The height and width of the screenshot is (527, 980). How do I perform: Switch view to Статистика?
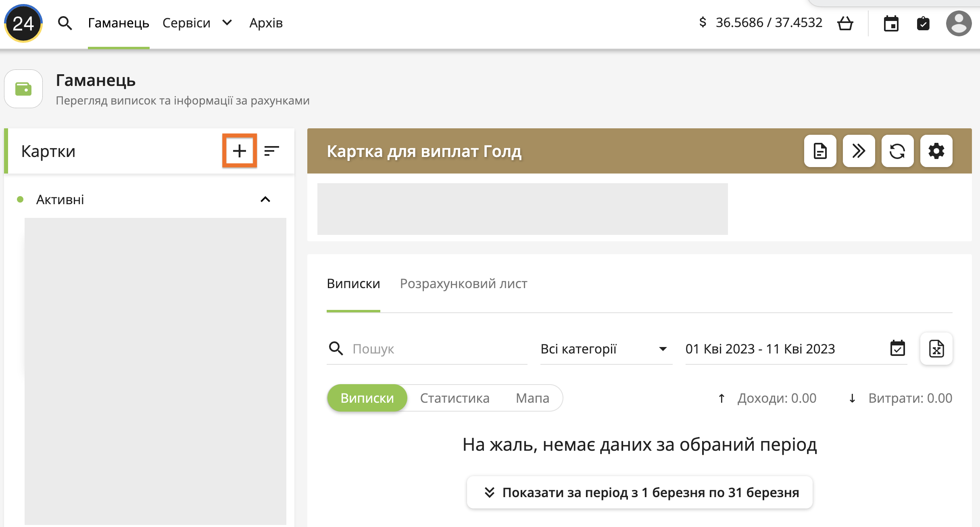[455, 398]
